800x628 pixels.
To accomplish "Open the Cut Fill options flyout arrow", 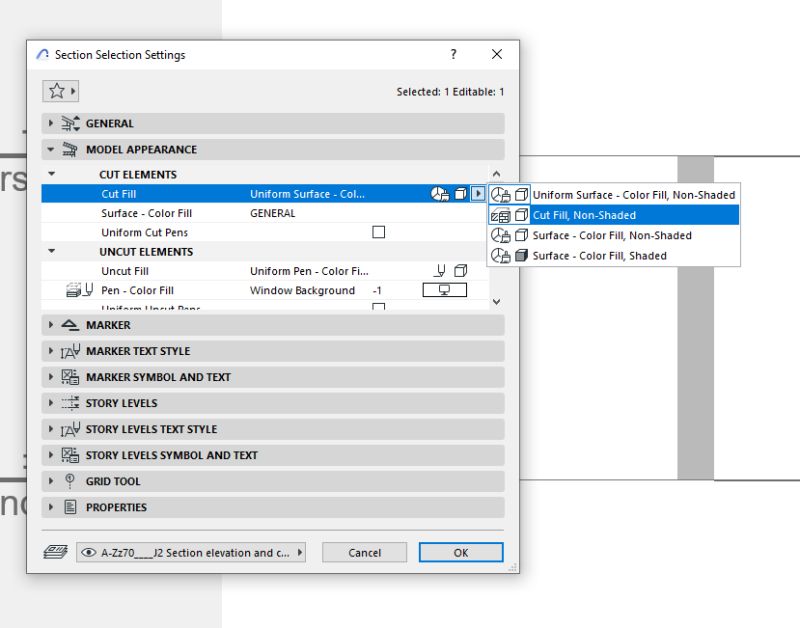I will (477, 194).
